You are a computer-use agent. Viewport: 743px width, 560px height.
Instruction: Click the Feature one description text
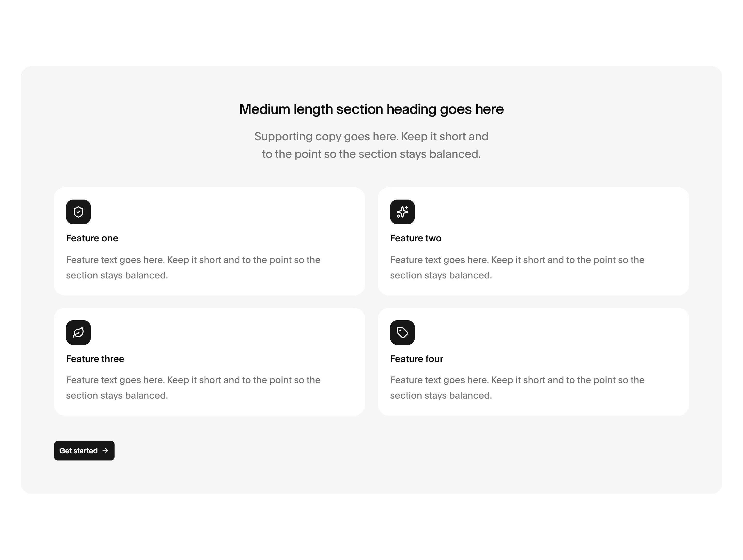point(193,267)
